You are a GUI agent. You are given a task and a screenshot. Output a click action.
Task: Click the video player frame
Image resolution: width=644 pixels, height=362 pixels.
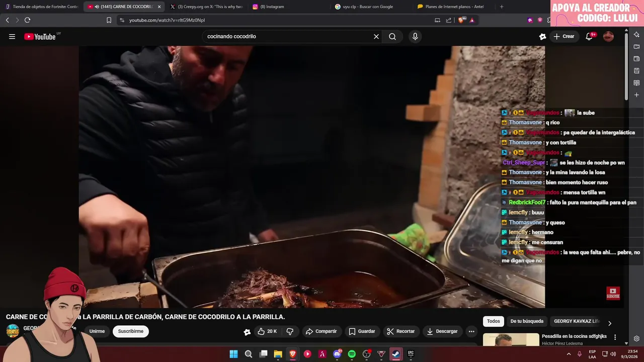click(x=311, y=177)
